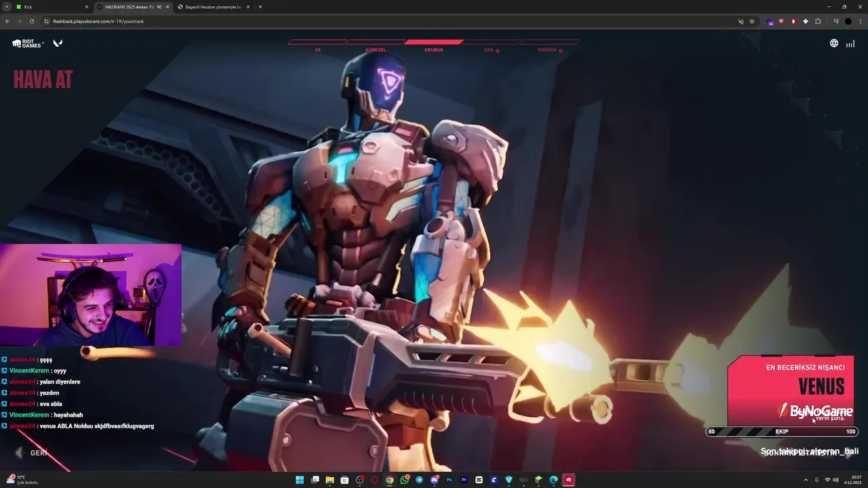Click the Riot Games logo
Screen dimensions: 868x488
click(27, 43)
